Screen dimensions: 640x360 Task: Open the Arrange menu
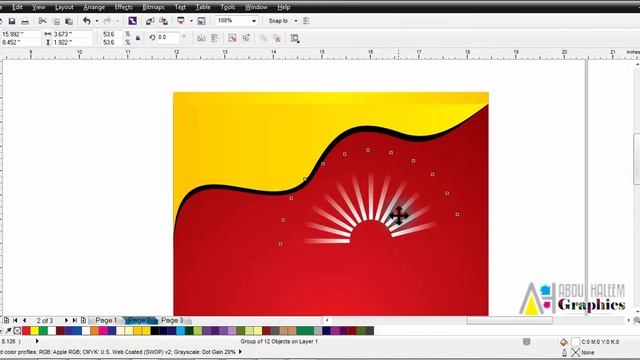(94, 7)
